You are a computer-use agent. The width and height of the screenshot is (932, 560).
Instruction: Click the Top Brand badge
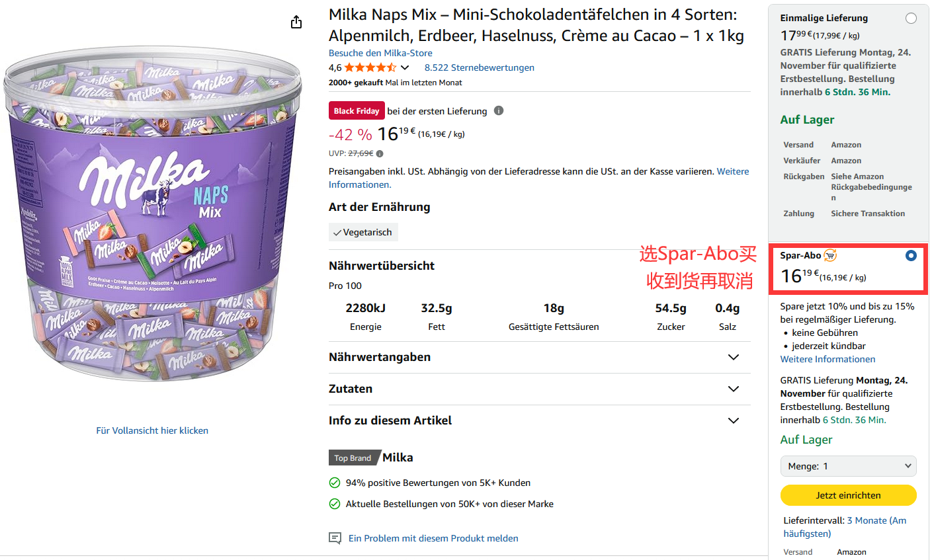point(353,458)
